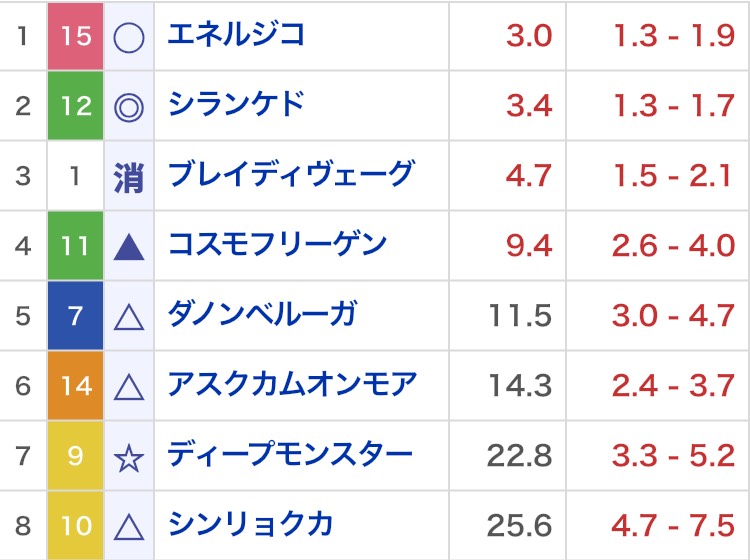Viewport: 750px width, 560px height.
Task: Click the red number 15 badge
Action: tap(76, 37)
